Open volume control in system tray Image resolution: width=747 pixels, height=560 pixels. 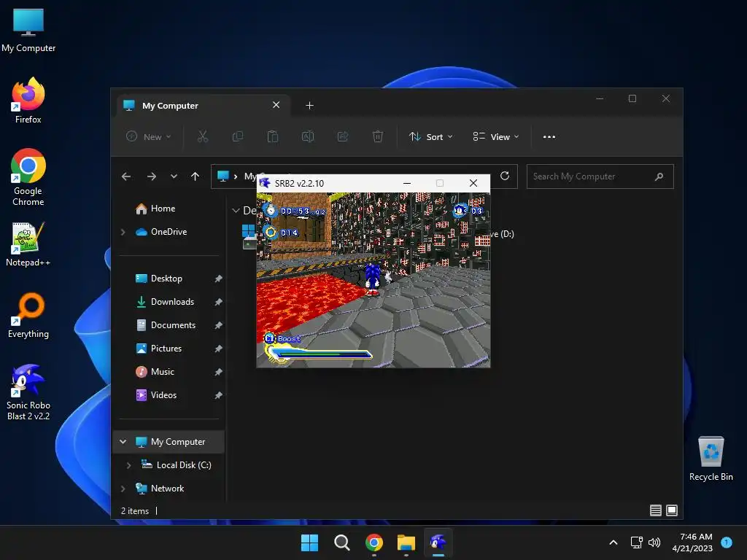(654, 542)
